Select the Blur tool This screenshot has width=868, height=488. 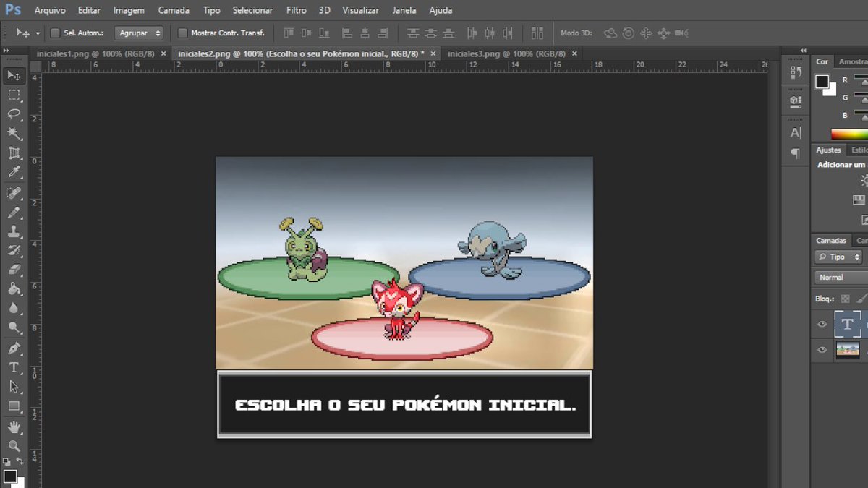pyautogui.click(x=14, y=309)
